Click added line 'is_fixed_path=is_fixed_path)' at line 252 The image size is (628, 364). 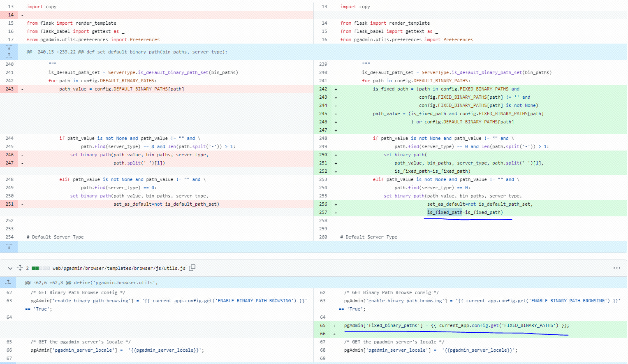pyautogui.click(x=433, y=171)
